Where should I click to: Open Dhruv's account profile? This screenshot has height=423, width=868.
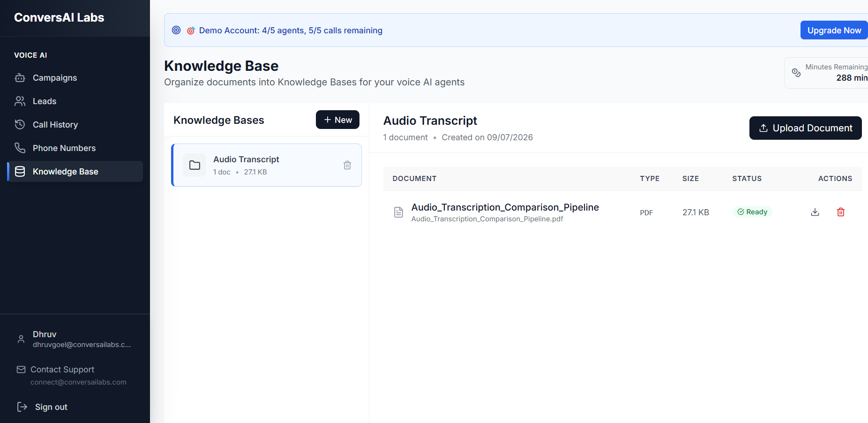(x=75, y=339)
